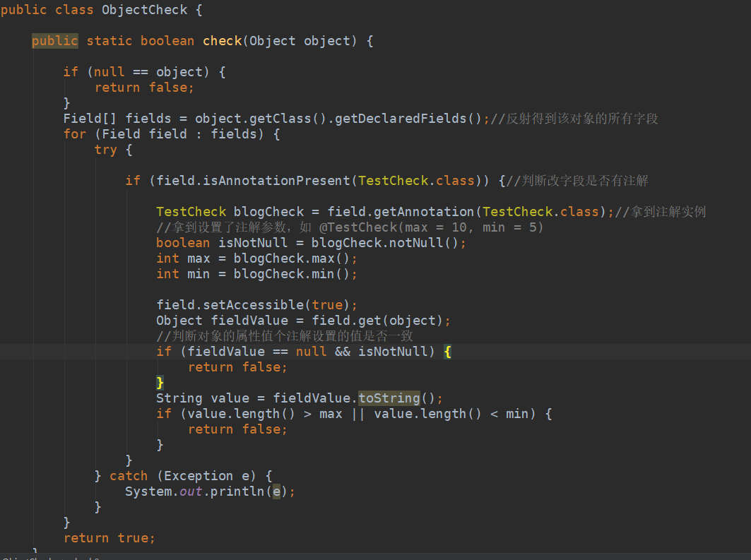751x560 pixels.
Task: Click the static keyword in the method signature
Action: click(110, 41)
